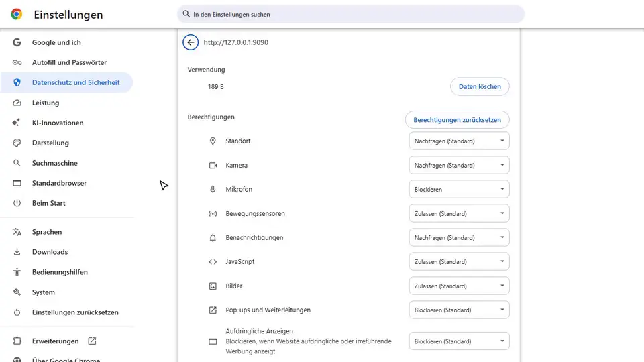Click the KI-Innovationen sparkle icon

[16, 123]
